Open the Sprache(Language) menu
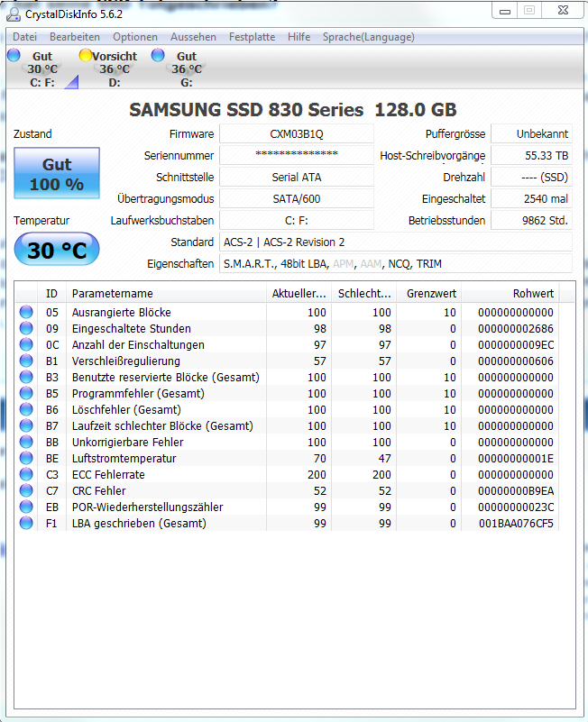This screenshot has width=588, height=722. click(x=368, y=37)
